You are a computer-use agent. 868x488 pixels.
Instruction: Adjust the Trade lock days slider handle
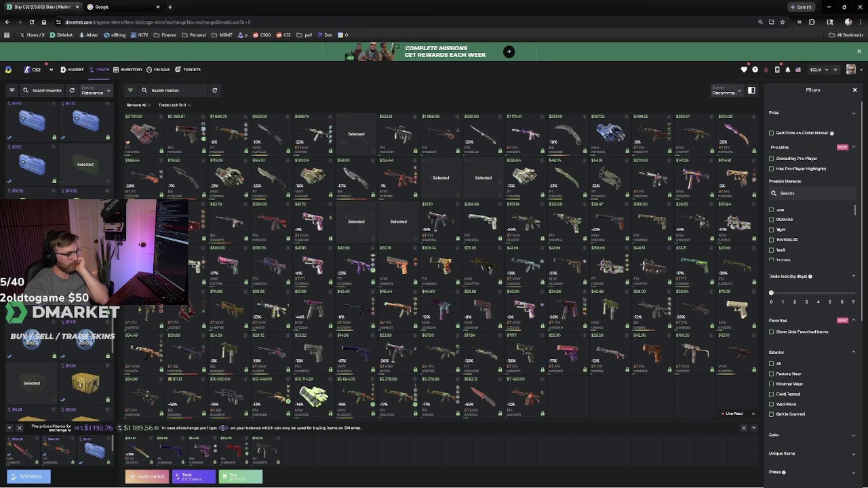coord(771,293)
